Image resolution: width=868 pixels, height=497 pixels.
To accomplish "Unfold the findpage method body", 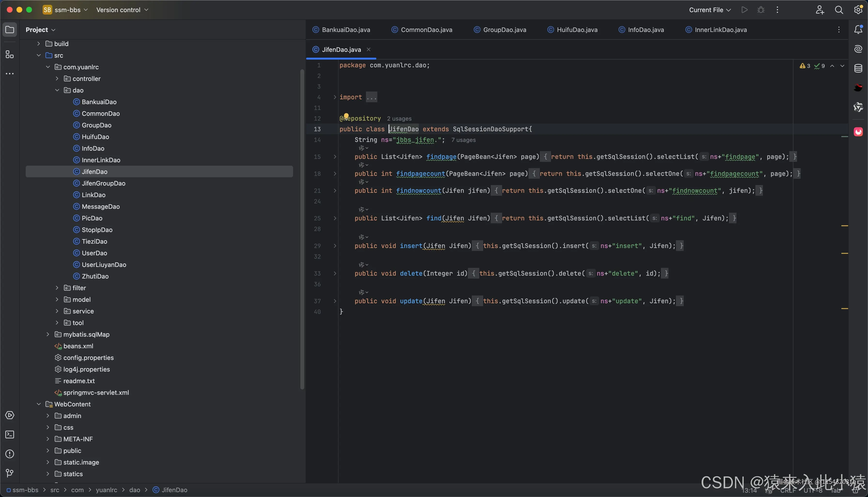I will pyautogui.click(x=335, y=157).
